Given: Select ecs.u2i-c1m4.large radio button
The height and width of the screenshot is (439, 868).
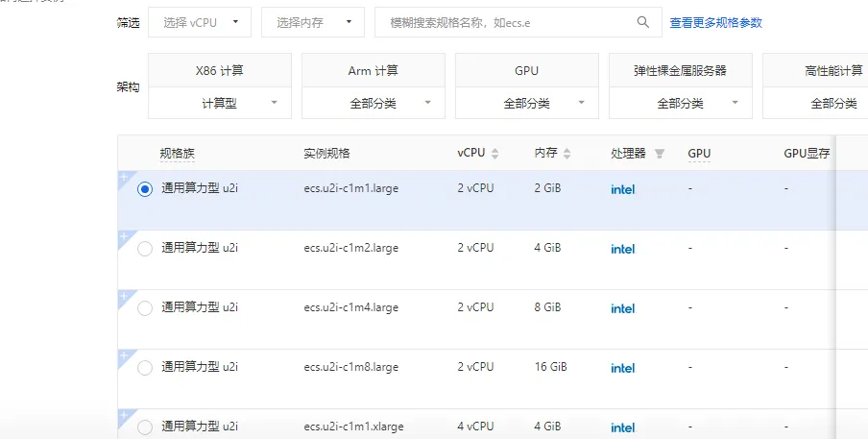Looking at the screenshot, I should (144, 308).
